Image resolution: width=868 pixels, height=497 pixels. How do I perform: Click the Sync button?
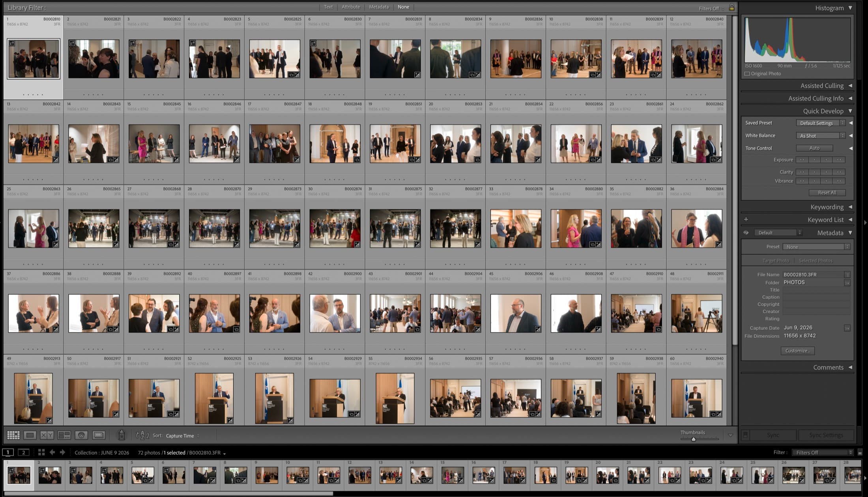point(773,435)
